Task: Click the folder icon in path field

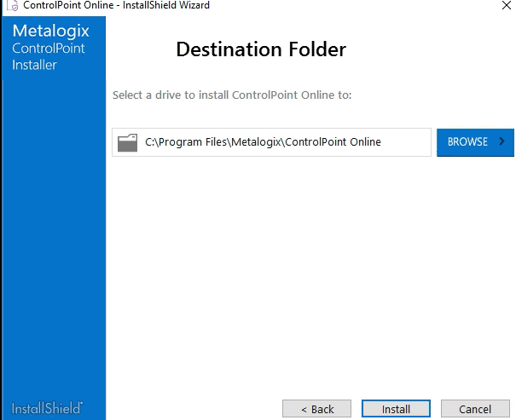Action: click(127, 142)
